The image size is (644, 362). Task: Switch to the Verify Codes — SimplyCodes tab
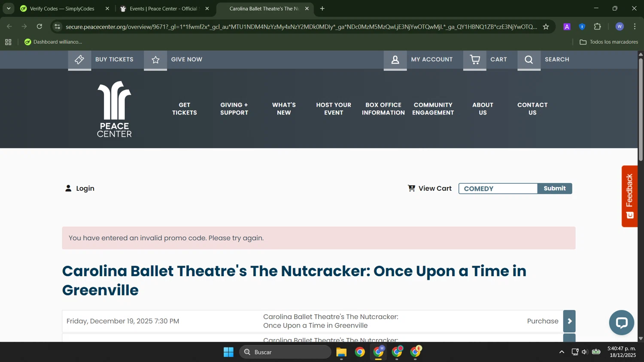pos(62,9)
